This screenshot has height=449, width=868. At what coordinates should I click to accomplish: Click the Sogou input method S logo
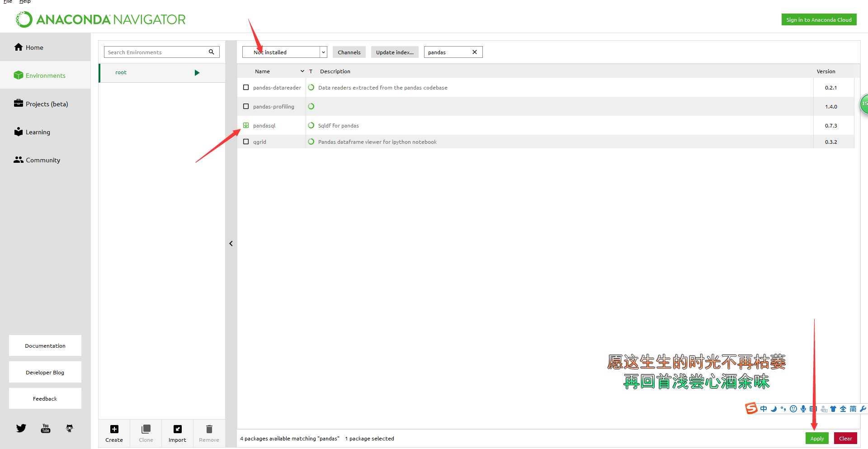click(751, 408)
